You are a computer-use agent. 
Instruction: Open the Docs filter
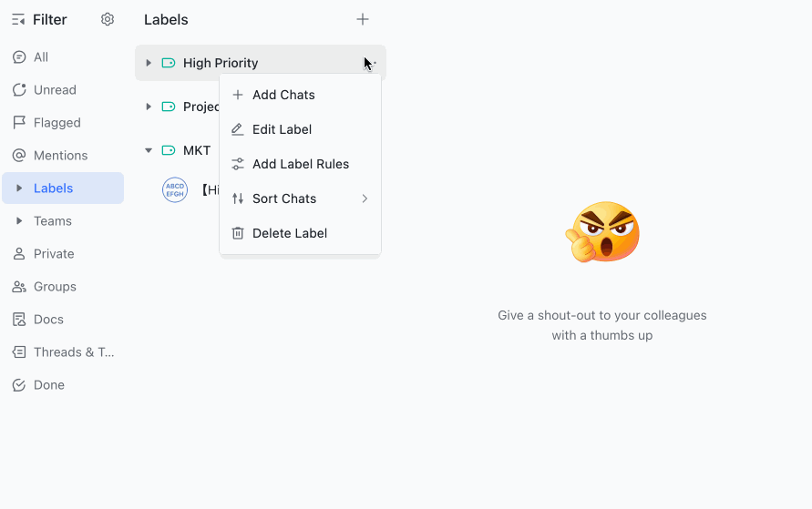pyautogui.click(x=48, y=320)
